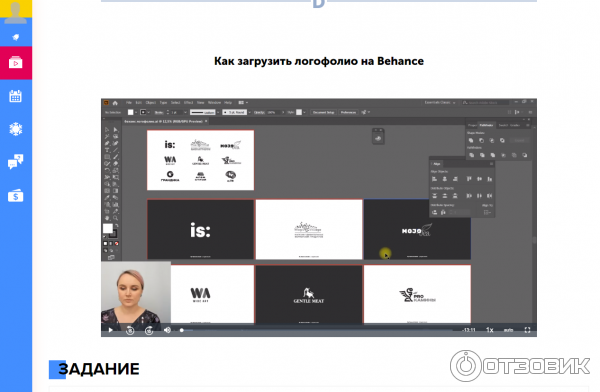Play the Behance logofolio video
This screenshot has width=600, height=392.
[111, 330]
